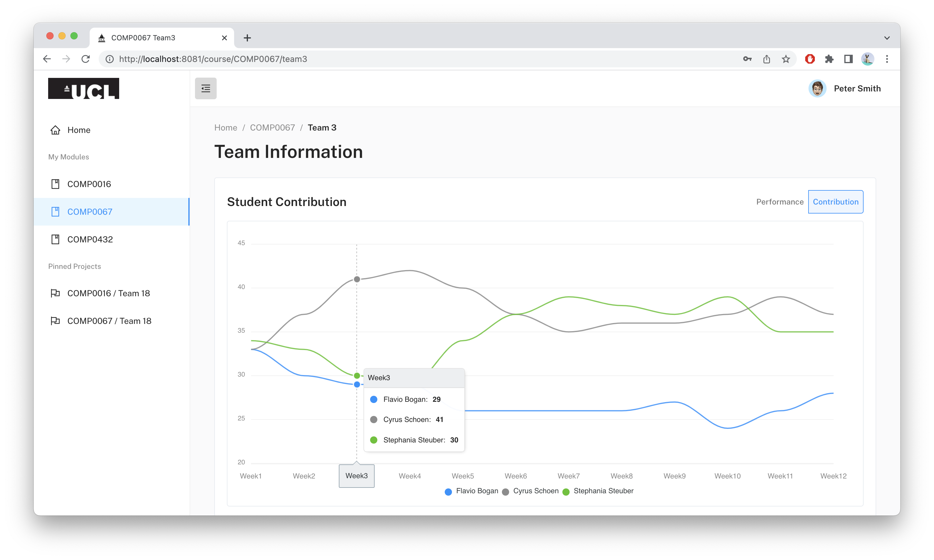934x560 pixels.
Task: Open Home from sidebar house icon
Action: (x=55, y=130)
